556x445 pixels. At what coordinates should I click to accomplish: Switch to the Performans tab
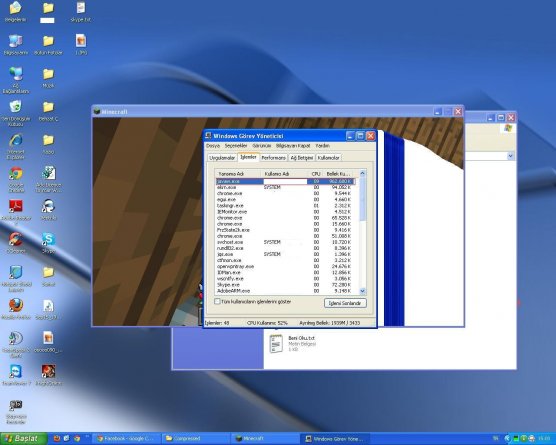point(273,158)
